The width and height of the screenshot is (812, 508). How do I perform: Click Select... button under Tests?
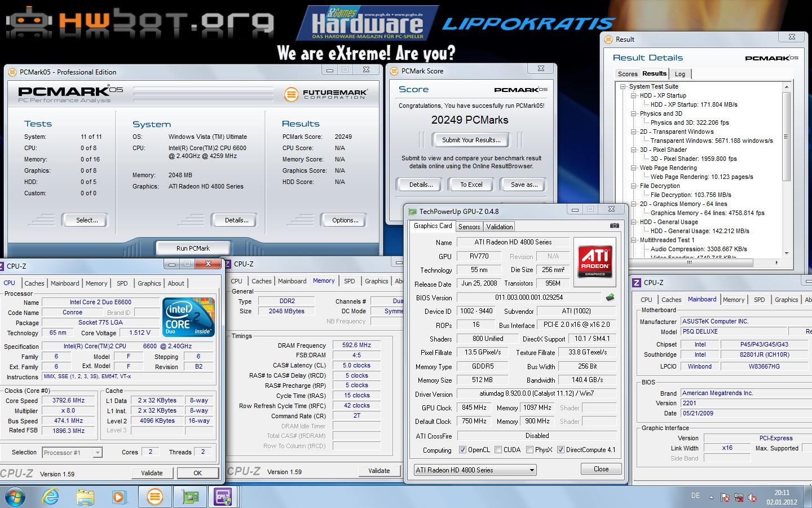pos(87,220)
